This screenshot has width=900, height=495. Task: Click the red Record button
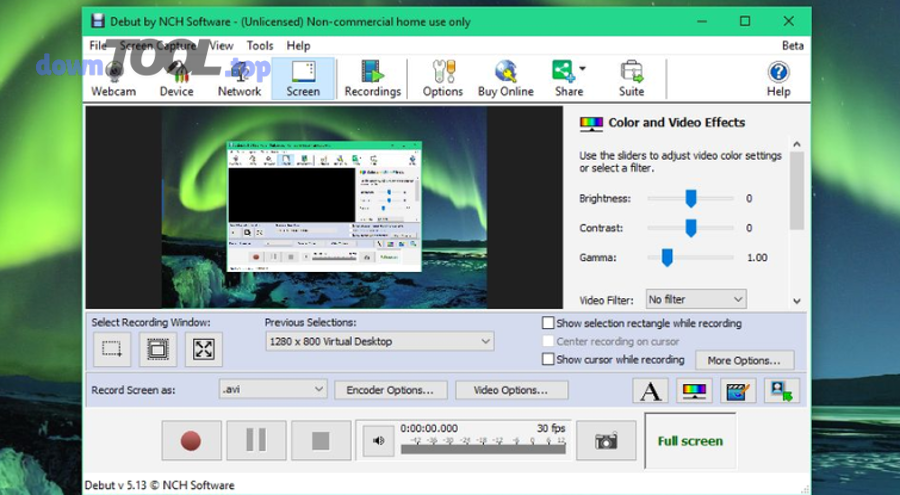[x=191, y=440]
